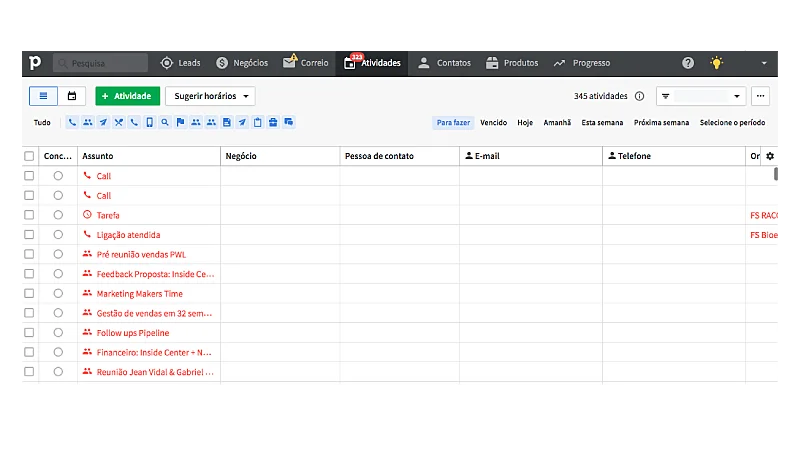This screenshot has width=800, height=450.
Task: Open the Pipedrive logo home icon
Action: [35, 63]
